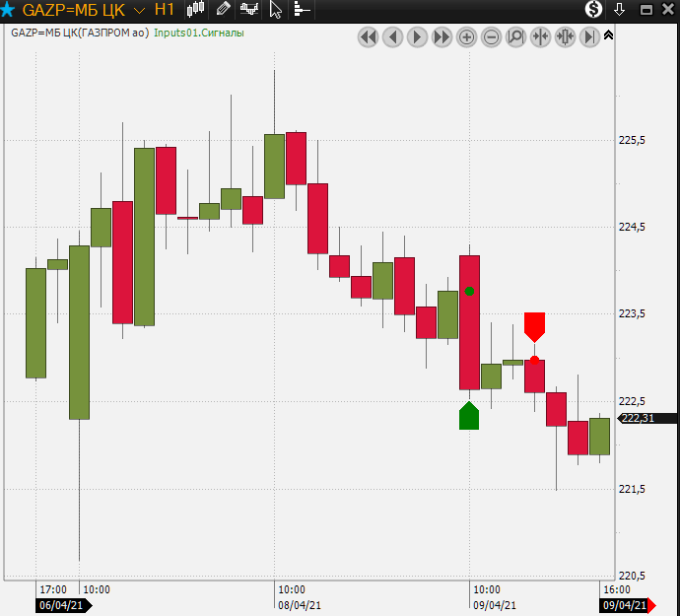680x616 pixels.
Task: Click the indicators icon in toolbar
Action: tap(249, 10)
